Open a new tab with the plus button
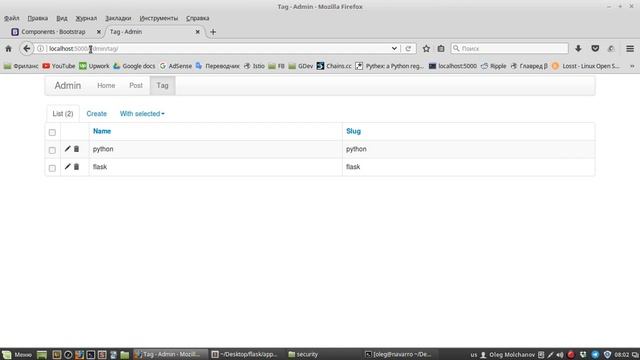Viewport: 640px width, 360px height. (x=213, y=32)
